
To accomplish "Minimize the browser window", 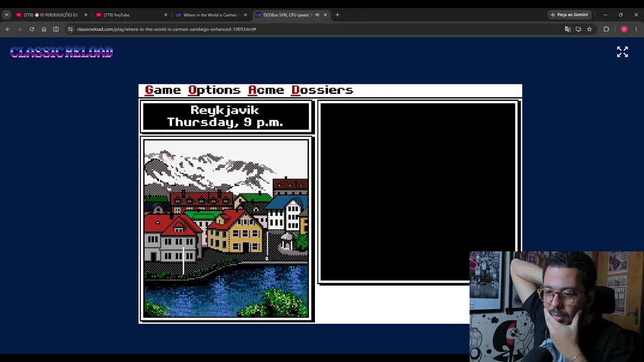I will click(605, 15).
